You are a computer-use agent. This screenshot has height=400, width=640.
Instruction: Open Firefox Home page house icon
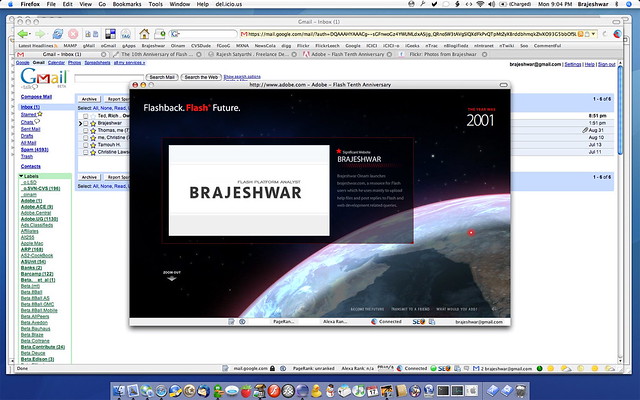click(x=144, y=33)
